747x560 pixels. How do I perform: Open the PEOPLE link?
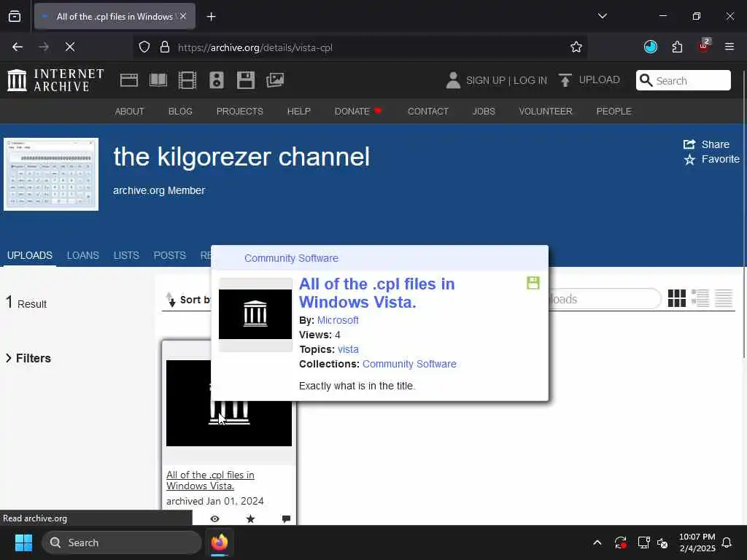coord(614,111)
